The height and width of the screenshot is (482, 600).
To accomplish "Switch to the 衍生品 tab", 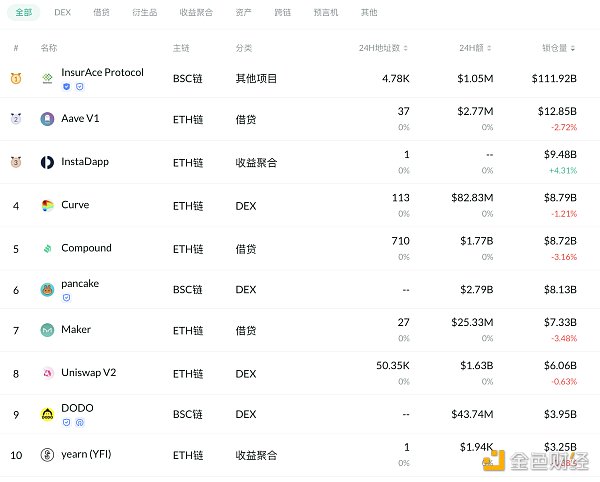I will pyautogui.click(x=145, y=12).
